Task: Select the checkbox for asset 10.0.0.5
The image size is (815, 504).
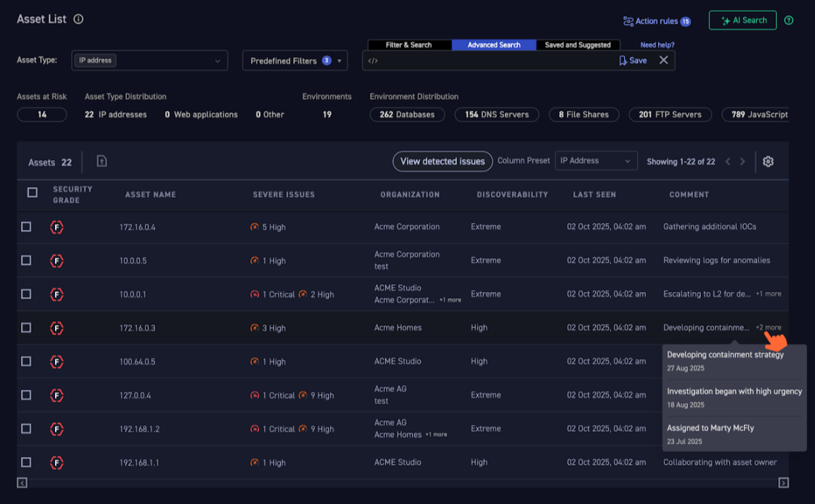Action: pos(26,260)
